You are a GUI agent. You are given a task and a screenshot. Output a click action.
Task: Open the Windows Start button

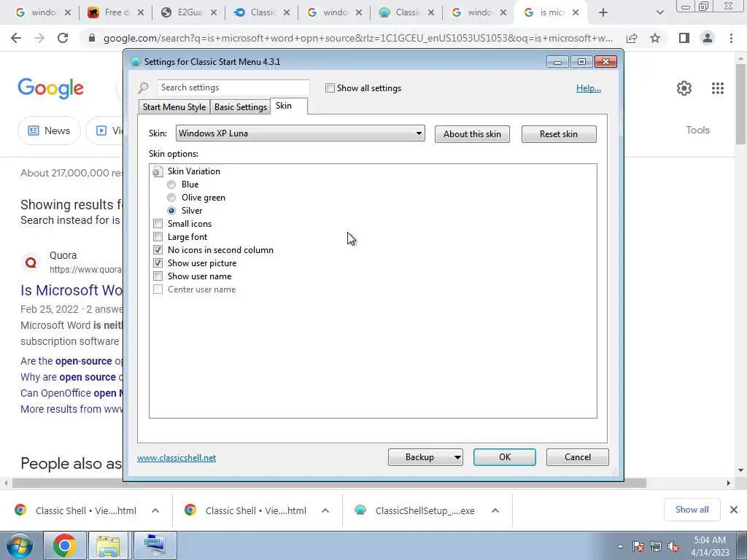pos(19,545)
